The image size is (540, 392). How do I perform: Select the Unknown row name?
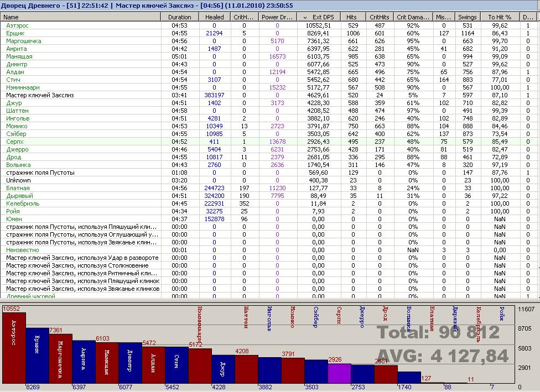point(18,180)
